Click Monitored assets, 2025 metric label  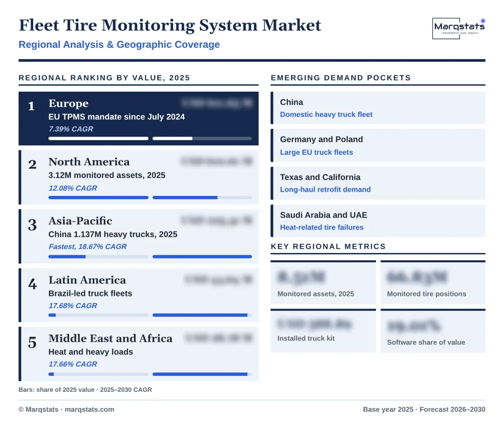[x=316, y=294]
